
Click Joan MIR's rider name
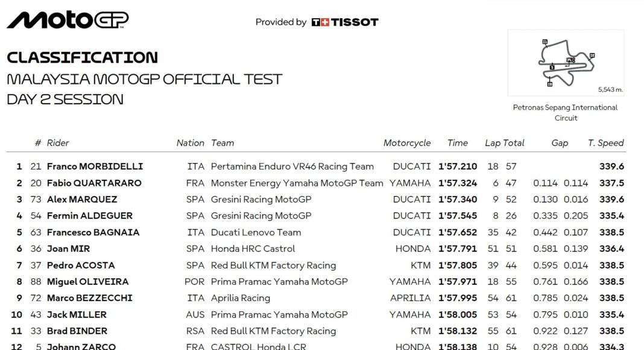68,249
